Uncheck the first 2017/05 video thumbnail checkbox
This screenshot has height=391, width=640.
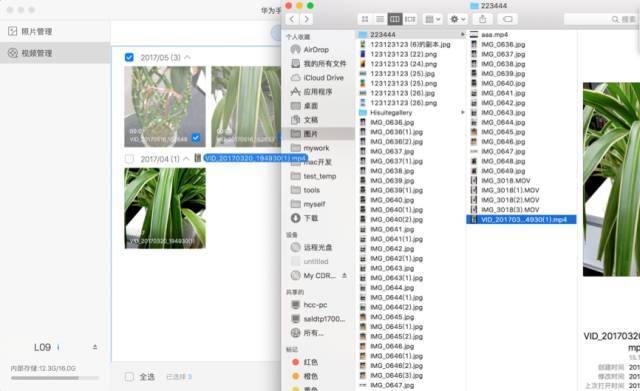click(196, 138)
